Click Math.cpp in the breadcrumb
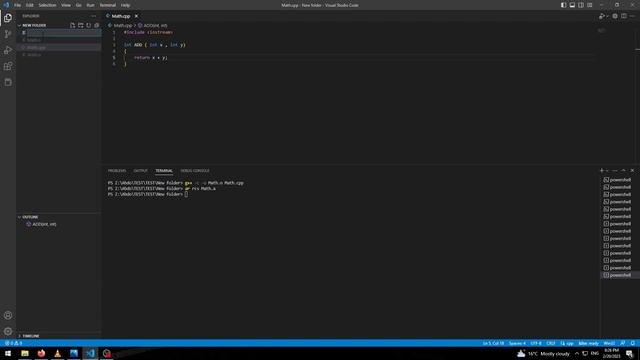 pos(123,25)
